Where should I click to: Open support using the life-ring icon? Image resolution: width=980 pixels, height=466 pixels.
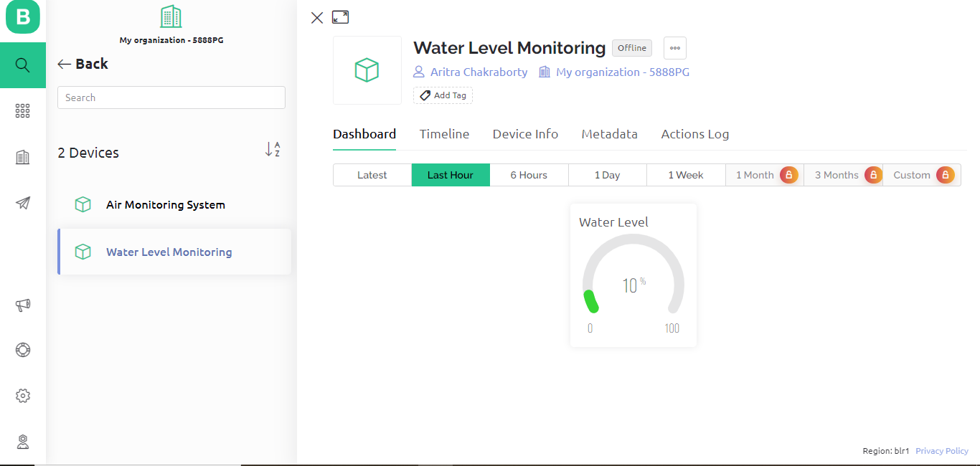click(x=22, y=350)
